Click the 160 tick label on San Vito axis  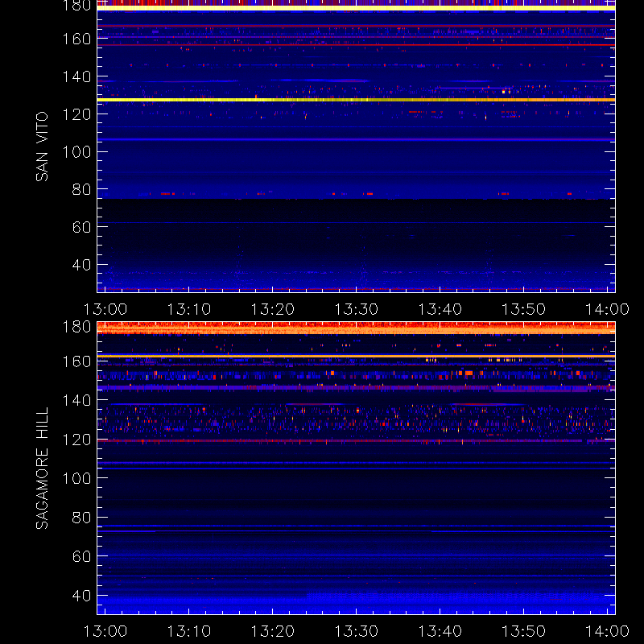click(76, 39)
